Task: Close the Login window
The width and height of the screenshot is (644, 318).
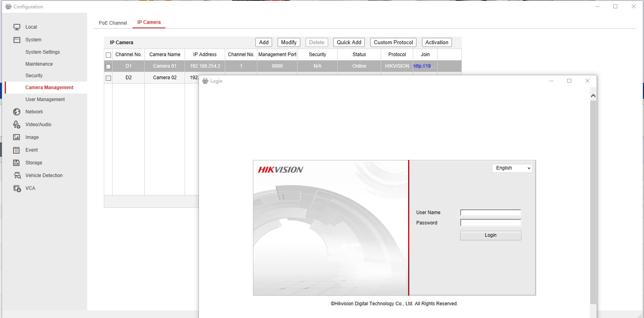Action: click(588, 81)
